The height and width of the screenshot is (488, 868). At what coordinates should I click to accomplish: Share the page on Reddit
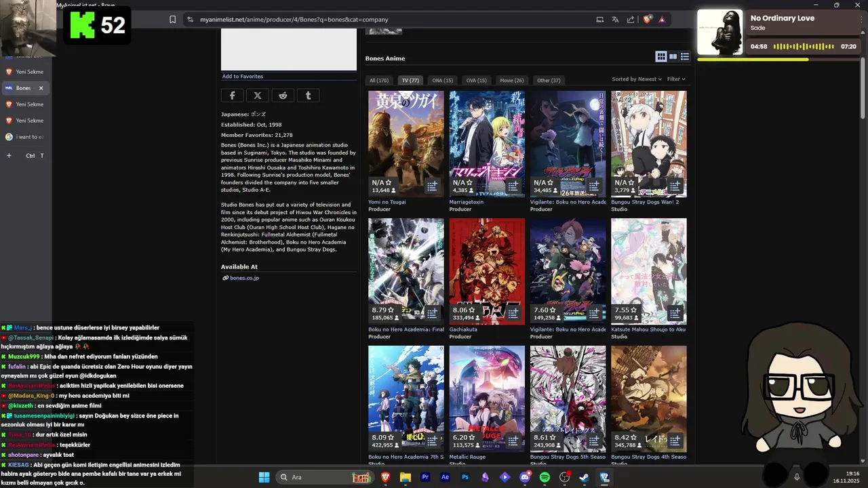[283, 96]
